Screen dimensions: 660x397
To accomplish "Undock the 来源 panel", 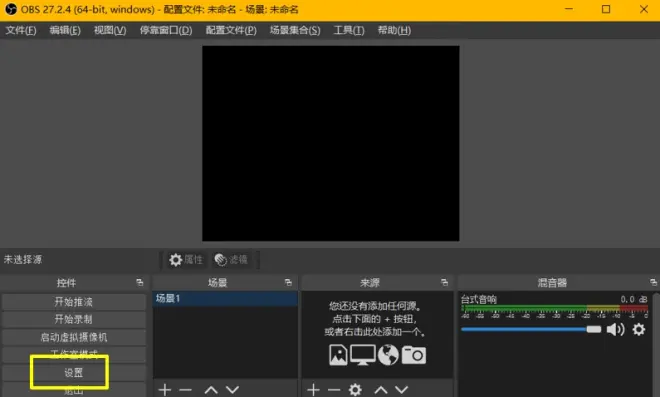I will coord(444,282).
